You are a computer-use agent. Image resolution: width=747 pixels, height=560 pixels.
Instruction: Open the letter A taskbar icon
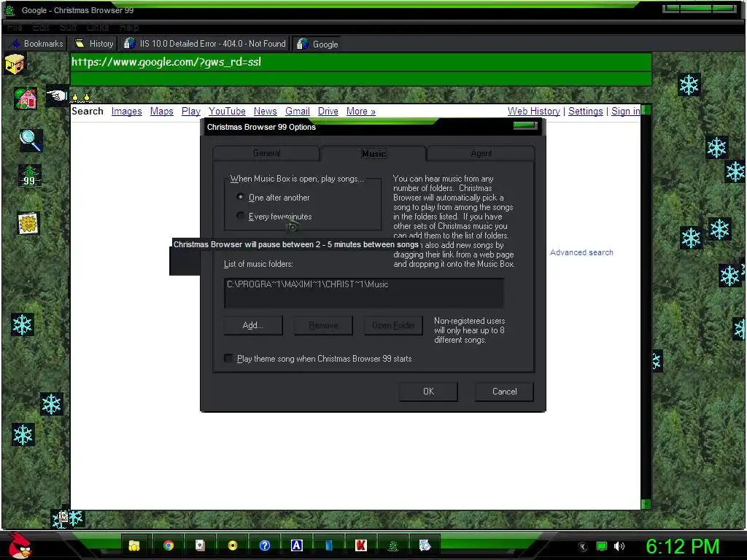(x=297, y=545)
